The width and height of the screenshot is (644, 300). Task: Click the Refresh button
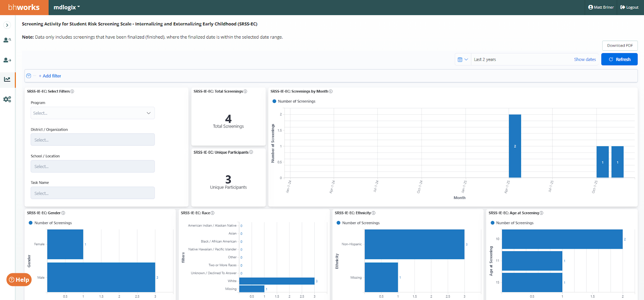619,60
